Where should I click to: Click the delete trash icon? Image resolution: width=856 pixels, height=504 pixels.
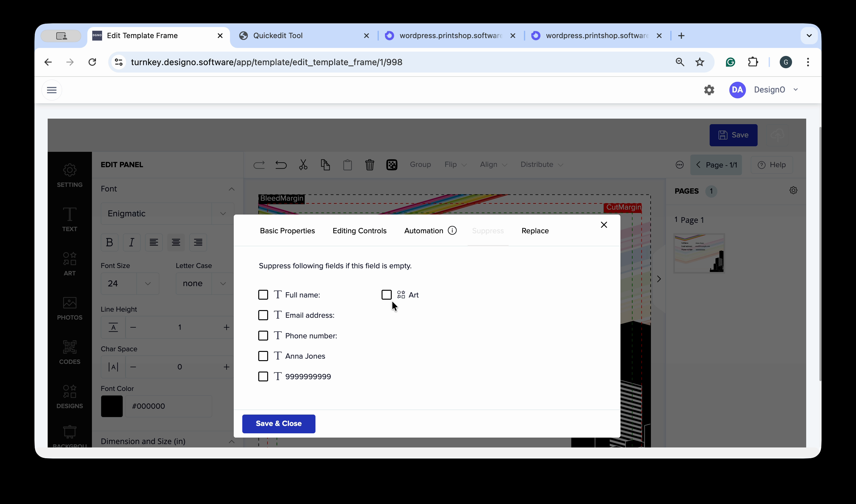click(369, 165)
